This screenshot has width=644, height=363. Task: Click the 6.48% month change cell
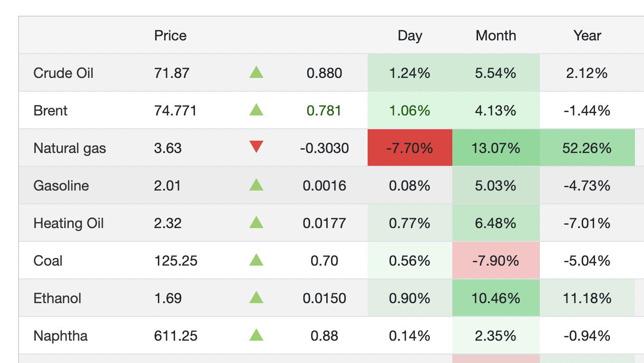(496, 223)
